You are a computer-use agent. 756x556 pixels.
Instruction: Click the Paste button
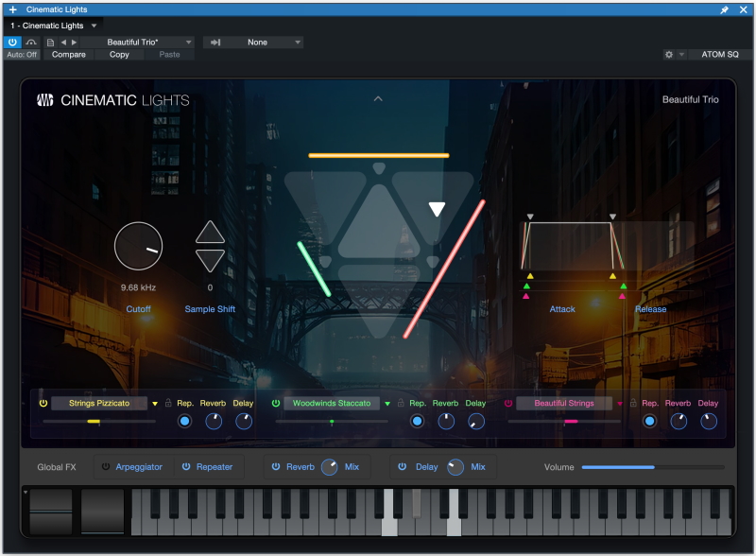pyautogui.click(x=169, y=55)
